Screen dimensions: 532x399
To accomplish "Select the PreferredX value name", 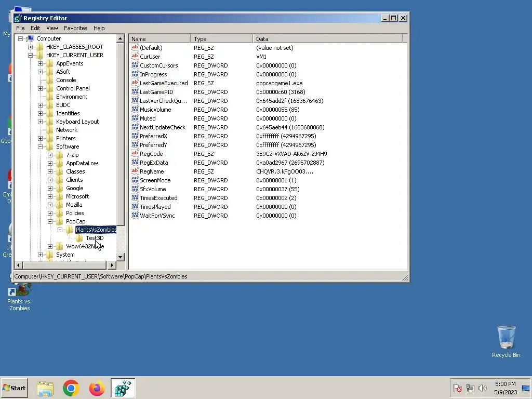I will tap(153, 137).
